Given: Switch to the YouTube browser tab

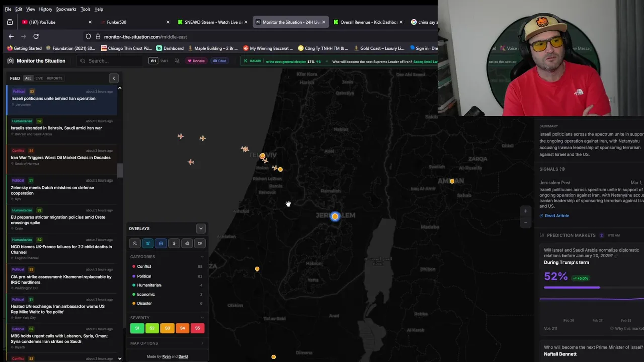Looking at the screenshot, I should [56, 22].
